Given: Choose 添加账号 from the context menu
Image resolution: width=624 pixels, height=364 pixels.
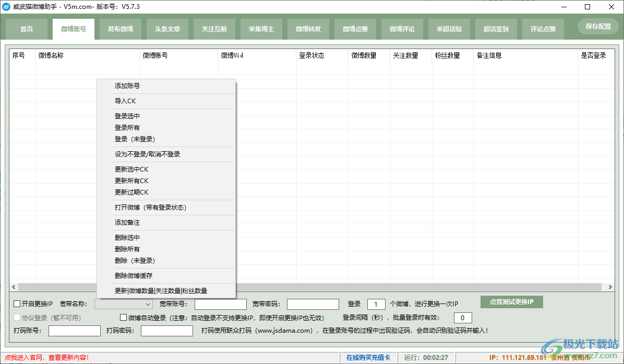Looking at the screenshot, I should click(166, 86).
